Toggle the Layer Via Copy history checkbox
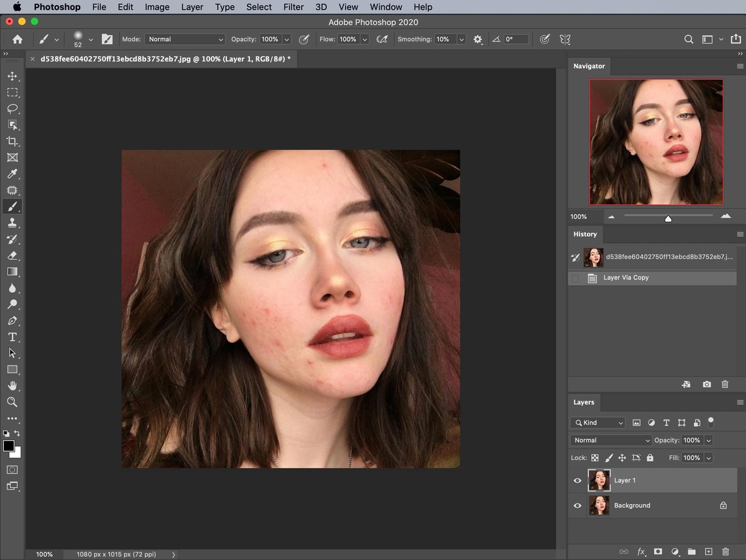Image resolution: width=746 pixels, height=560 pixels. tap(575, 278)
